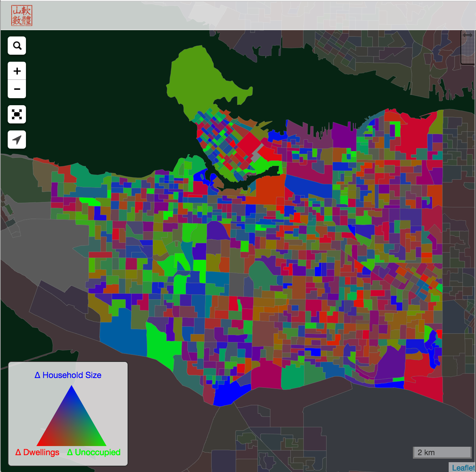Click the Δ Household Size legend label
Viewport: 476px width, 472px height.
68,375
